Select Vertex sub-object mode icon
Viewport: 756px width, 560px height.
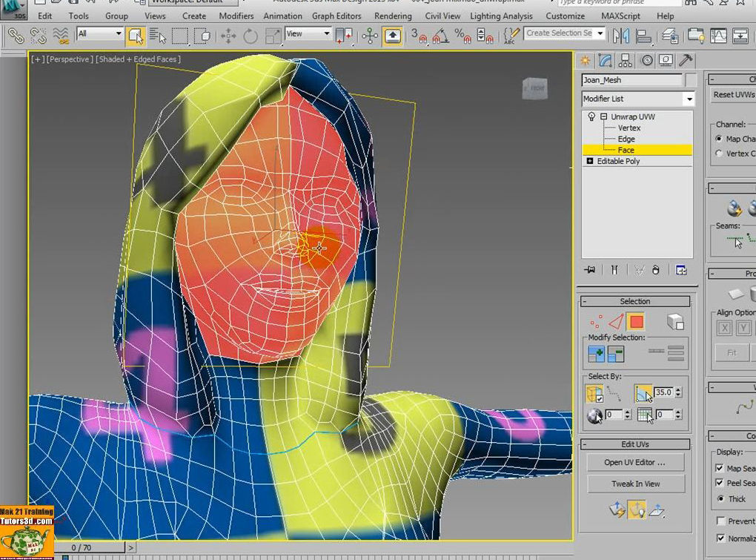point(596,322)
